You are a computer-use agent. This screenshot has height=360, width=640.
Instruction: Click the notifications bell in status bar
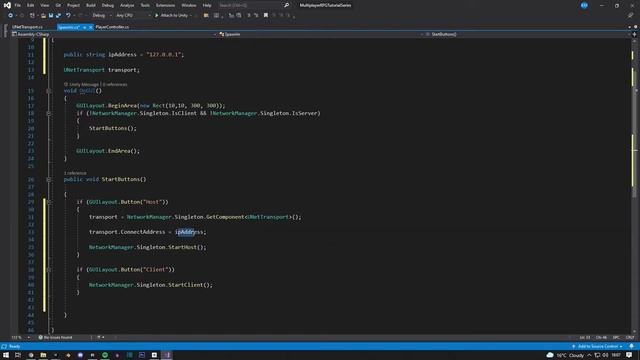click(631, 347)
